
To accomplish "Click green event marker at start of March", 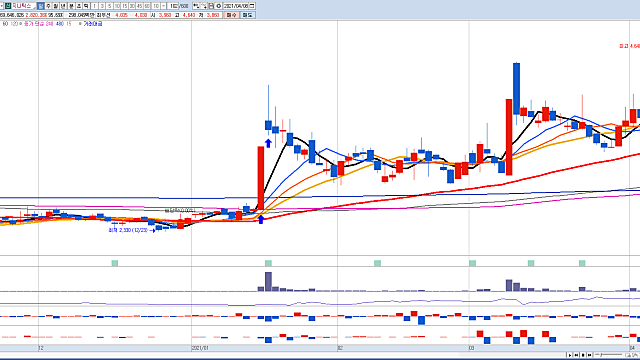I will click(x=473, y=263).
